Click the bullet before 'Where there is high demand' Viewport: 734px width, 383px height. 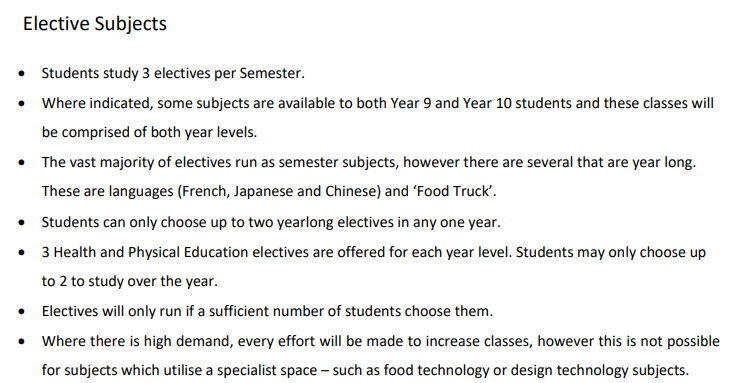pos(22,342)
